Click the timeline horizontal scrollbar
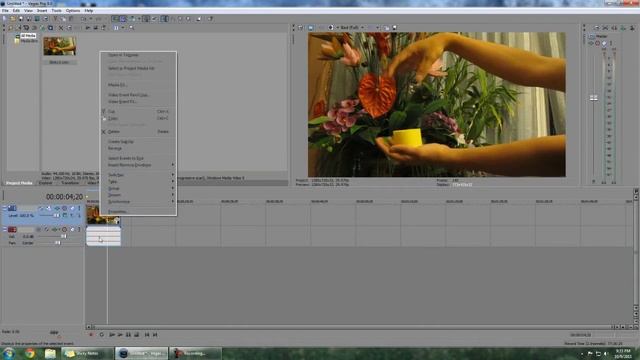The width and height of the screenshot is (640, 360). click(x=353, y=327)
